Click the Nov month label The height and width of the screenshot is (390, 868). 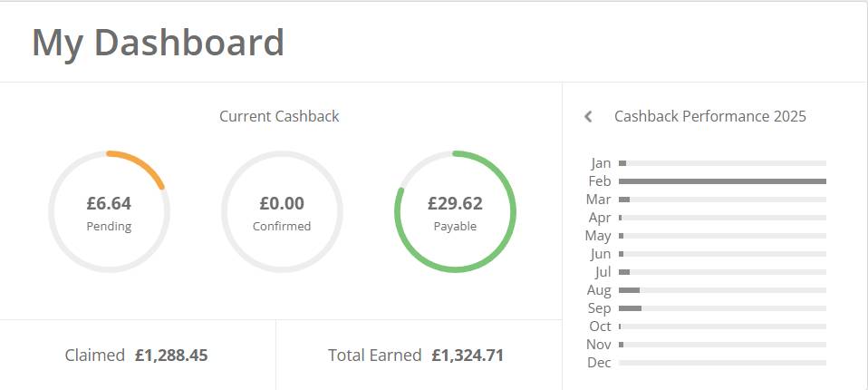(x=598, y=345)
